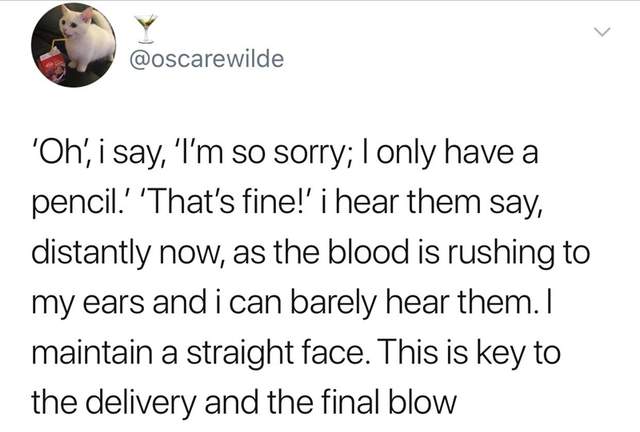Click the red juice box in avatar
Viewport: 640px width, 432px height.
[50, 66]
